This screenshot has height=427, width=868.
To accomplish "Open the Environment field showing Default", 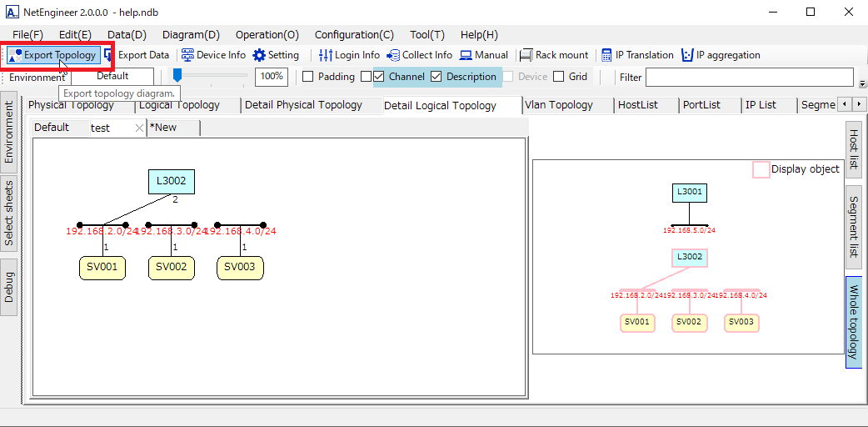I will pos(112,77).
